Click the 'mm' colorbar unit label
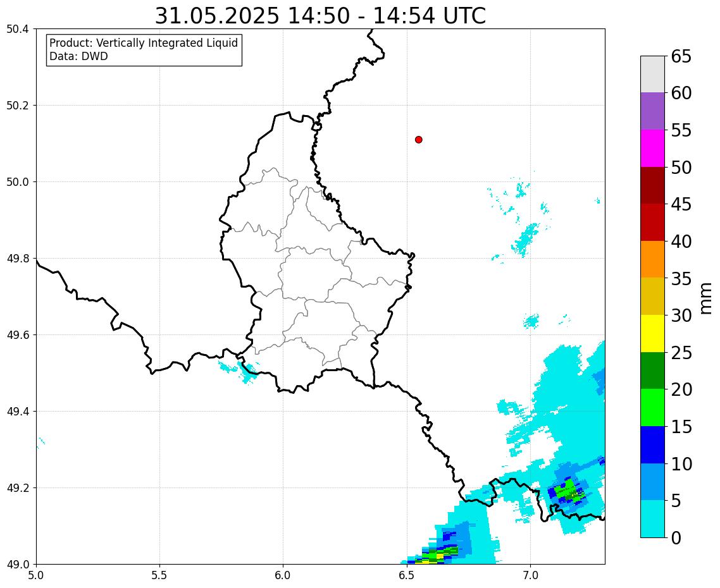The width and height of the screenshot is (720, 588). [706, 298]
